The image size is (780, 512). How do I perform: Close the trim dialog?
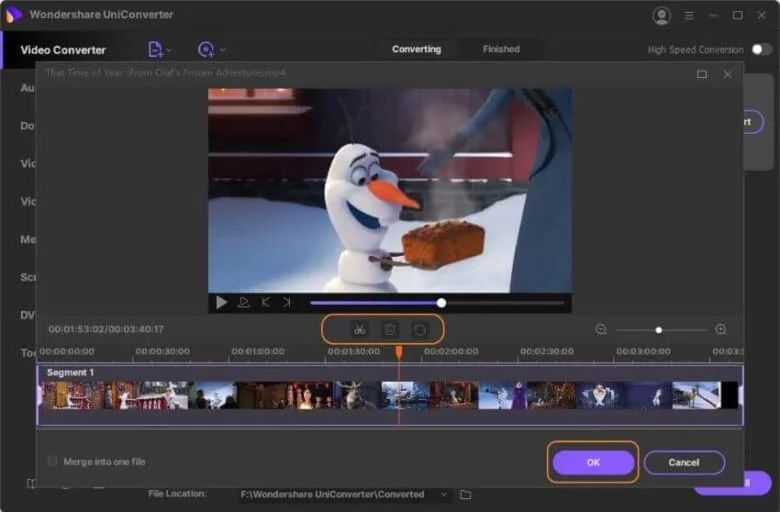[727, 74]
